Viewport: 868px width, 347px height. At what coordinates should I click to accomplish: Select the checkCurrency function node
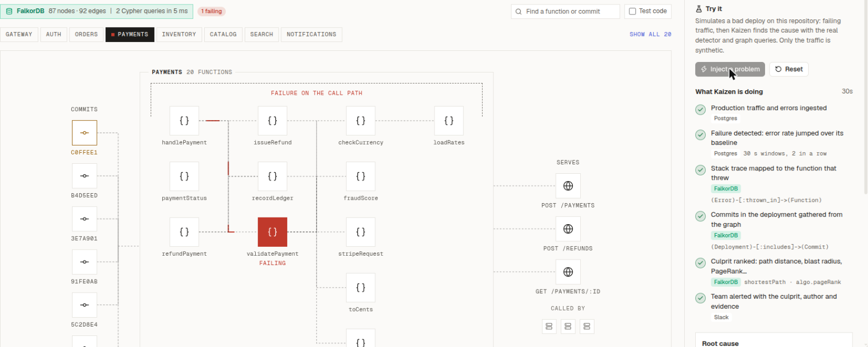(x=360, y=121)
